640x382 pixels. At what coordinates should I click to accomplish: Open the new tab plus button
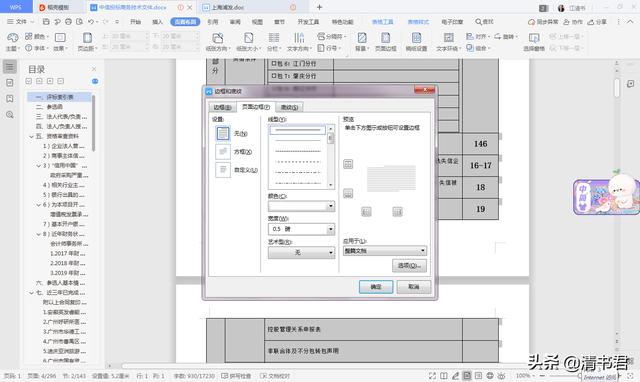(x=320, y=7)
